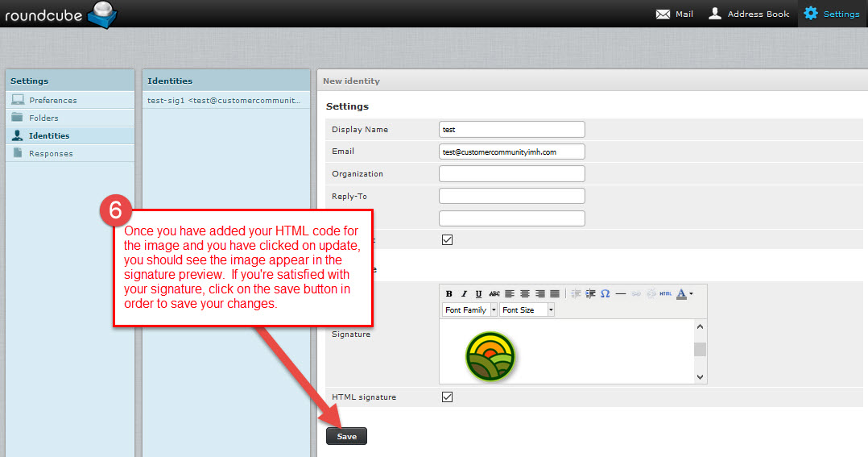The height and width of the screenshot is (457, 868).
Task: Switch to Address Book
Action: tap(749, 14)
